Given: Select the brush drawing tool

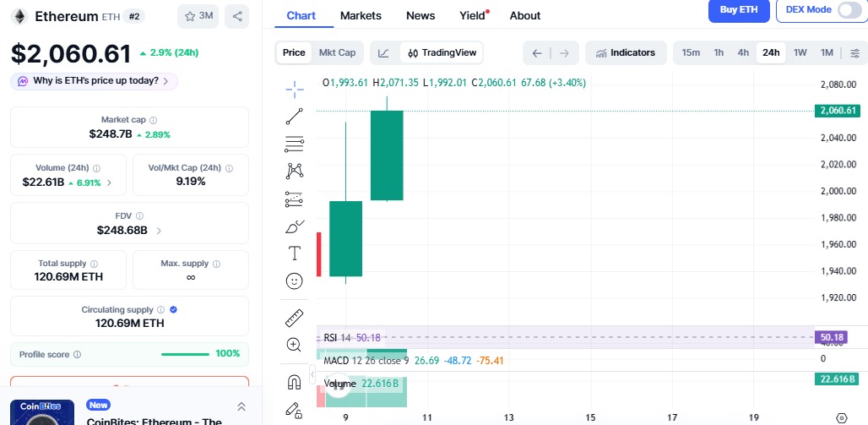Looking at the screenshot, I should [295, 226].
